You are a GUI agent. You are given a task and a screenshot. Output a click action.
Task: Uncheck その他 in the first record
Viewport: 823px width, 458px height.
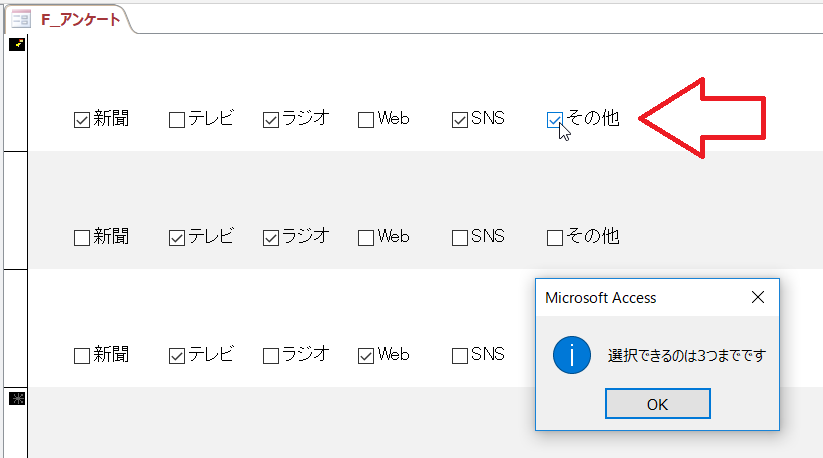click(555, 120)
